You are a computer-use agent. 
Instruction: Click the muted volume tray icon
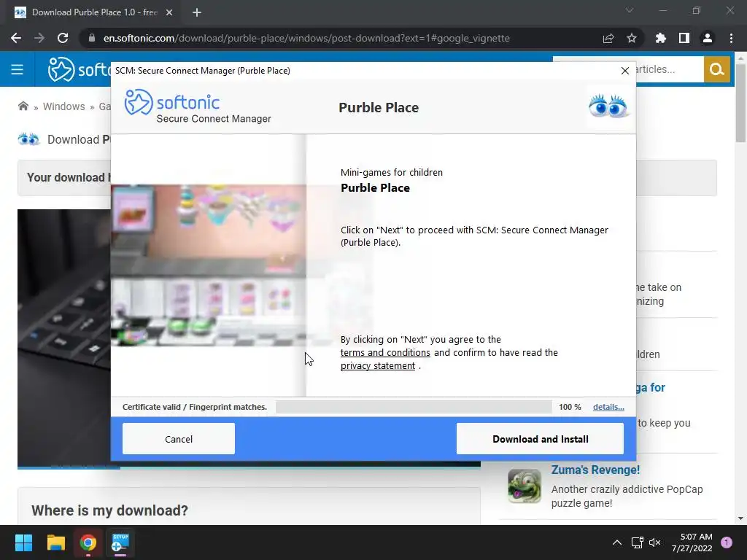click(x=655, y=542)
